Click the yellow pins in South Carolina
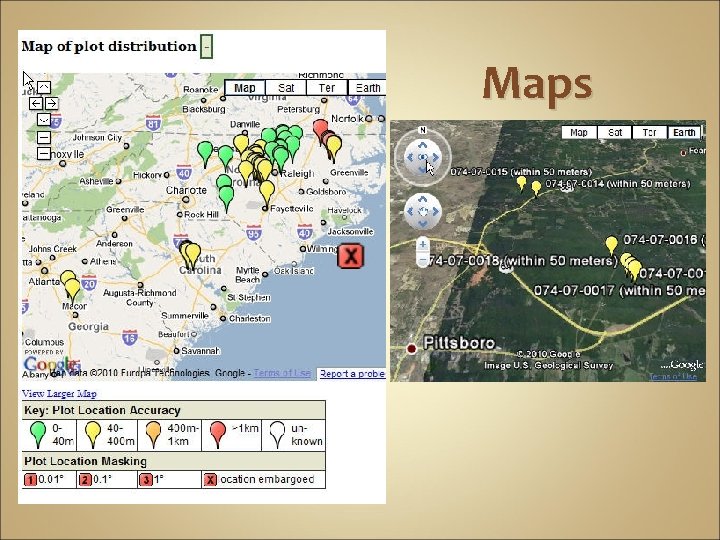The width and height of the screenshot is (720, 540). [x=190, y=255]
